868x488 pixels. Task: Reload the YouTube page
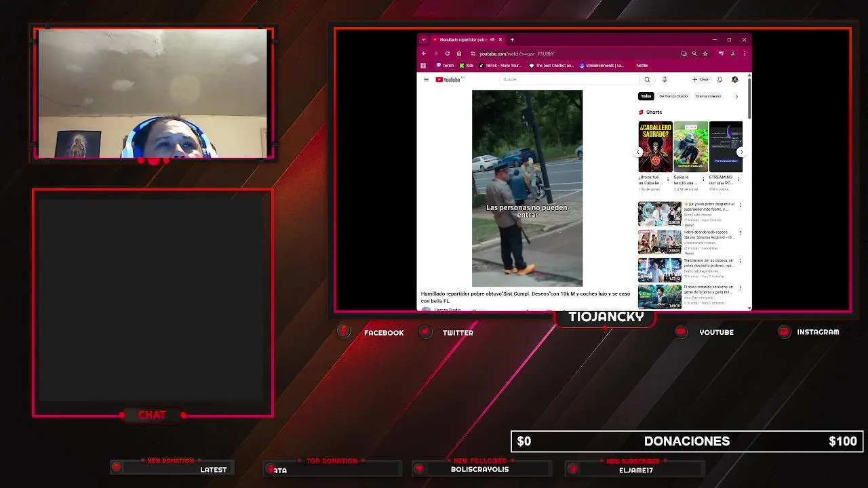tap(447, 54)
